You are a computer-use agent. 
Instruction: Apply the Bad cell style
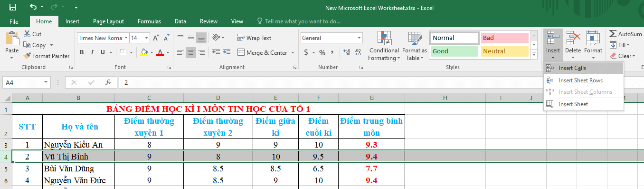(504, 38)
